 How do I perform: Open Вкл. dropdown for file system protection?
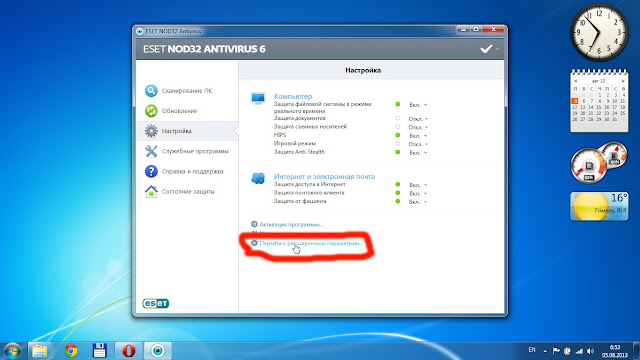[418, 105]
